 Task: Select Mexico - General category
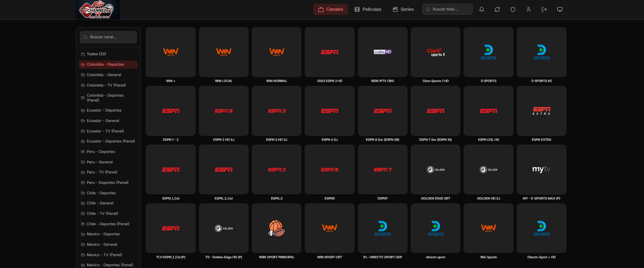pyautogui.click(x=108, y=244)
